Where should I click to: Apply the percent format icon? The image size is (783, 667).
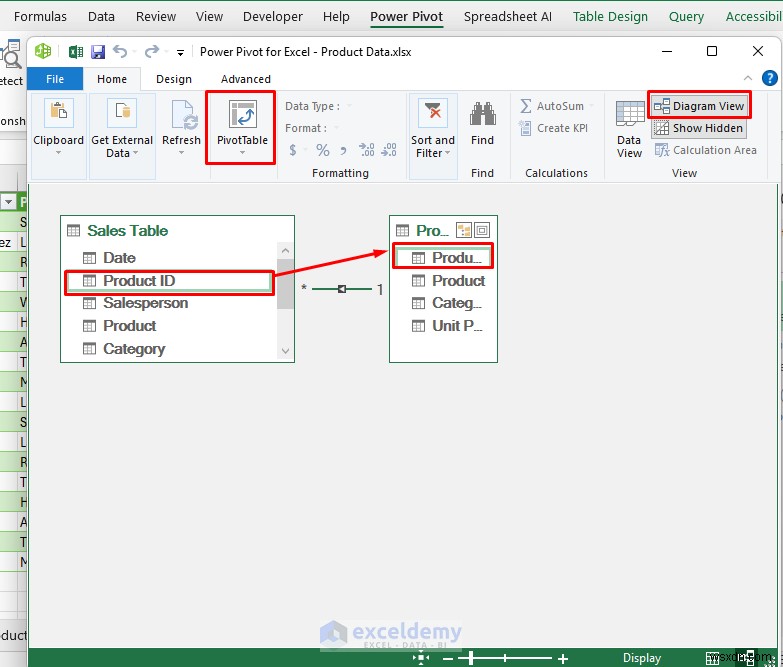click(323, 150)
